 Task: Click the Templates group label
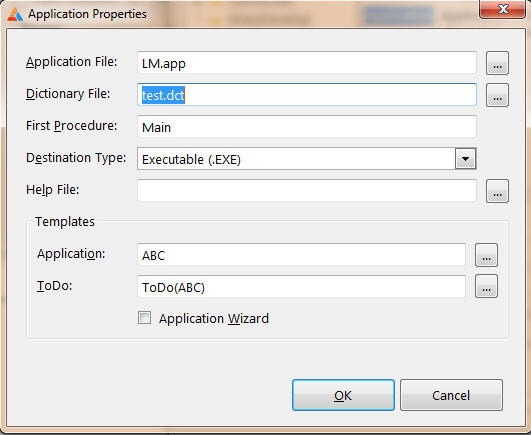coord(65,222)
